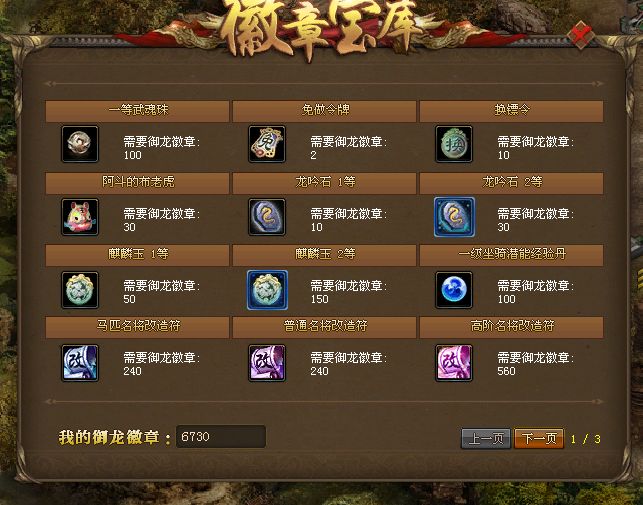The height and width of the screenshot is (505, 643).
Task: Choose the 麒麟玉 1等 jade icon
Action: [80, 290]
